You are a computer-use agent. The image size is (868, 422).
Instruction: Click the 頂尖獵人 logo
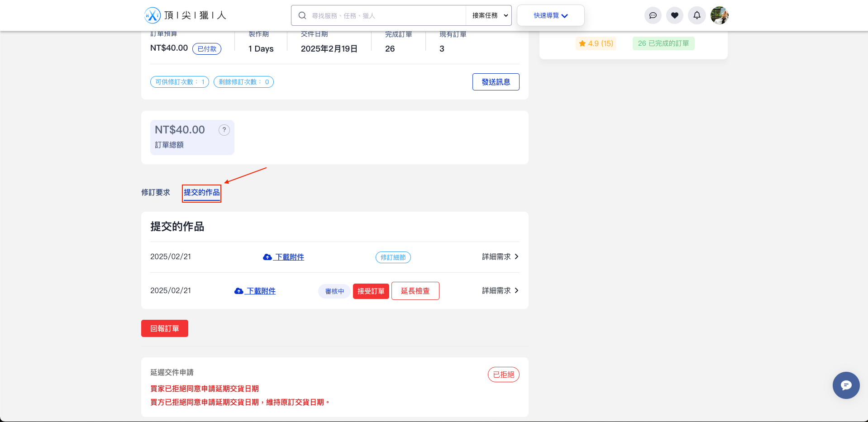pyautogui.click(x=186, y=15)
